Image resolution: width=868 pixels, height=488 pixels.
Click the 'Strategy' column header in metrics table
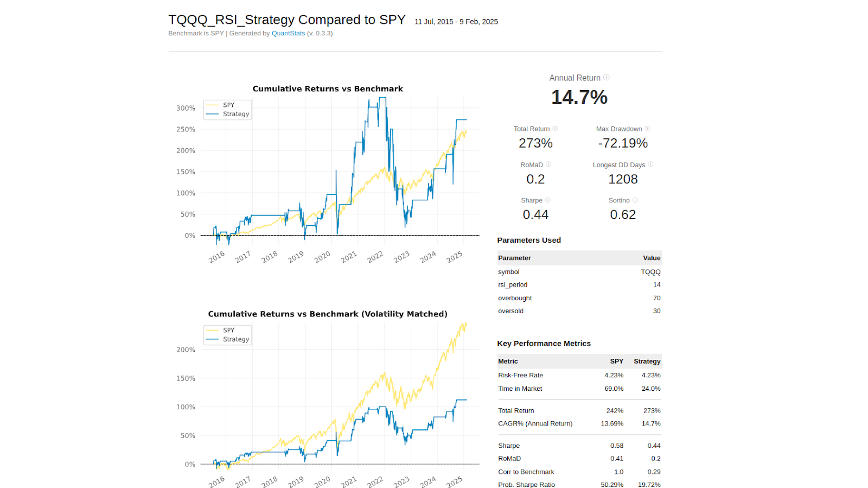[x=647, y=362]
